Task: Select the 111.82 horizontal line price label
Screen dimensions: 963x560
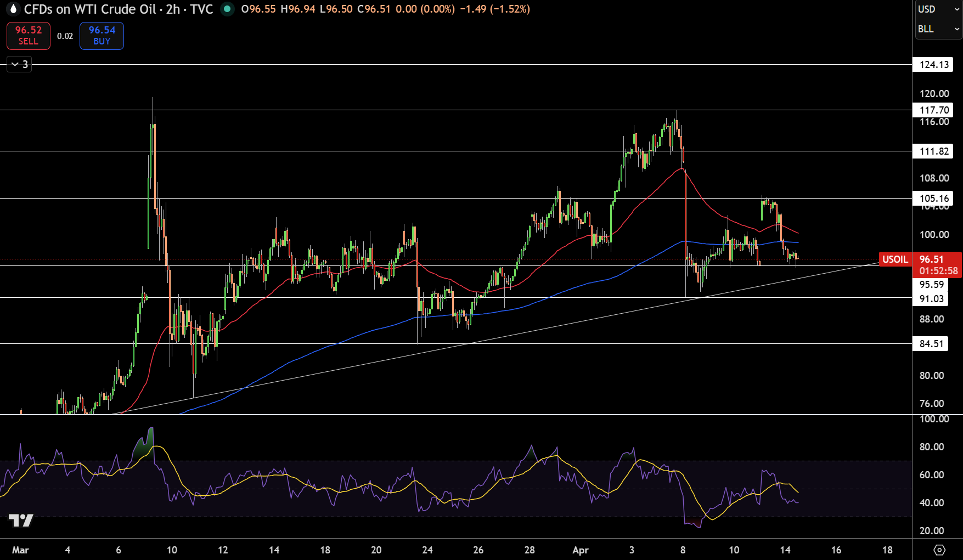Action: pyautogui.click(x=934, y=151)
